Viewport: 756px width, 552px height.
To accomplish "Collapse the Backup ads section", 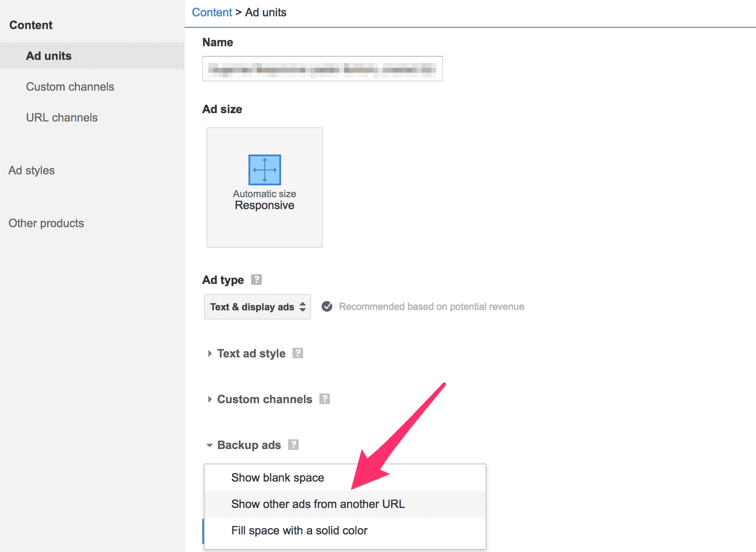I will point(248,445).
